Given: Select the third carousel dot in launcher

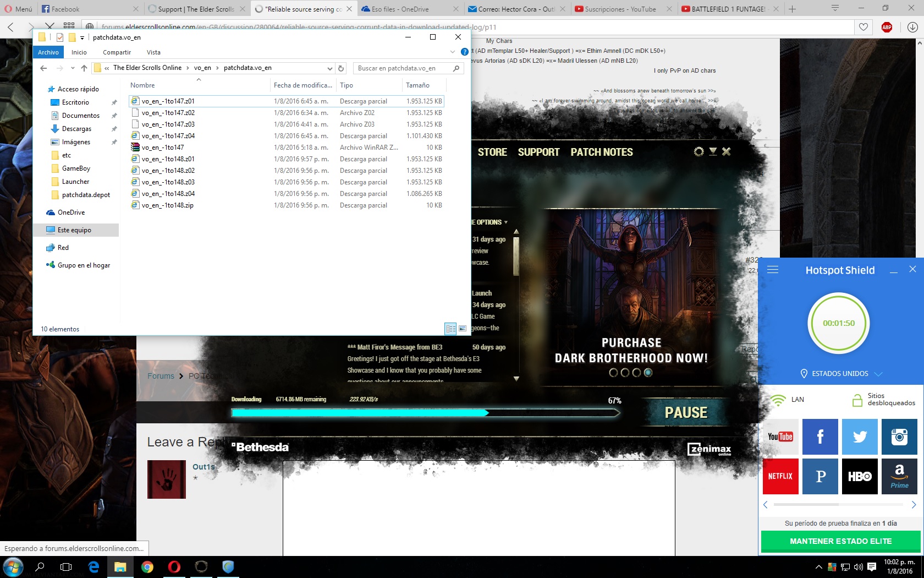Looking at the screenshot, I should point(636,373).
